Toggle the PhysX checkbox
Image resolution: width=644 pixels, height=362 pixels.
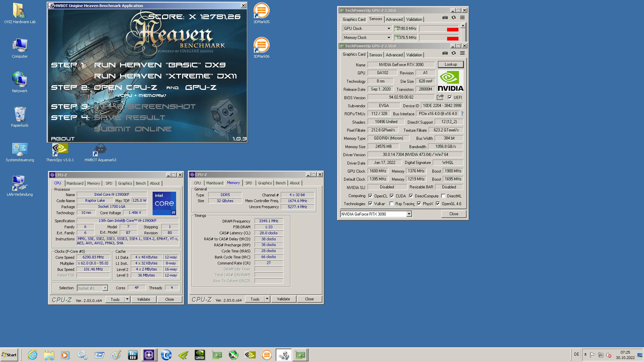pos(419,203)
